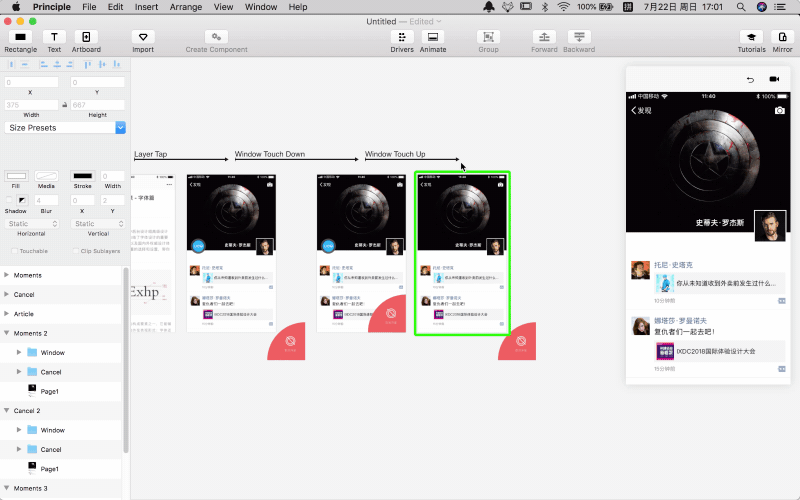Image resolution: width=800 pixels, height=500 pixels.
Task: Toggle the Shadow checkbox
Action: (10, 202)
